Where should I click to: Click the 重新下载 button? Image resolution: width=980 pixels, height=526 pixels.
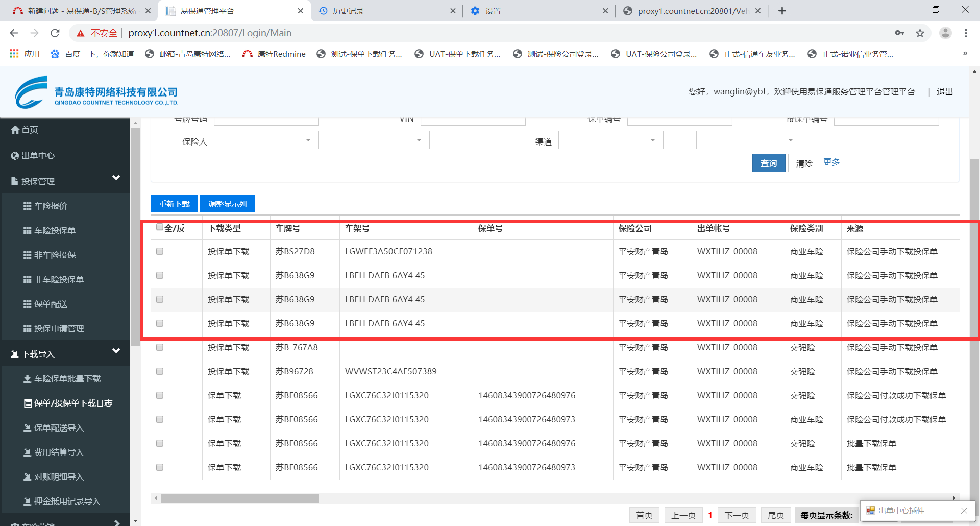174,204
